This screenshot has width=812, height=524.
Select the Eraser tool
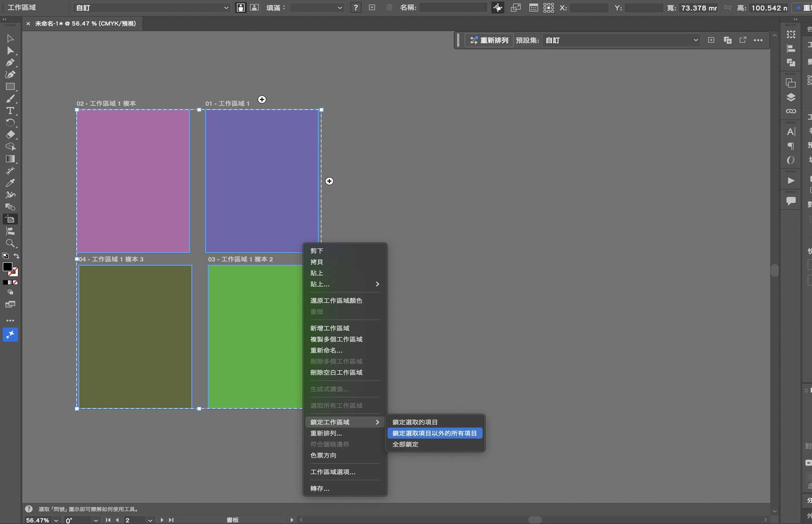[10, 135]
